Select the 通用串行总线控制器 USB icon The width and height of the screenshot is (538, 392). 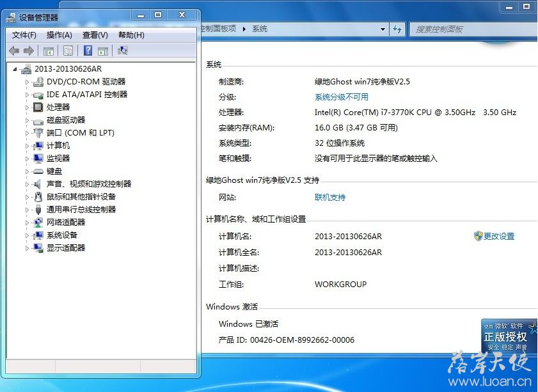38,210
